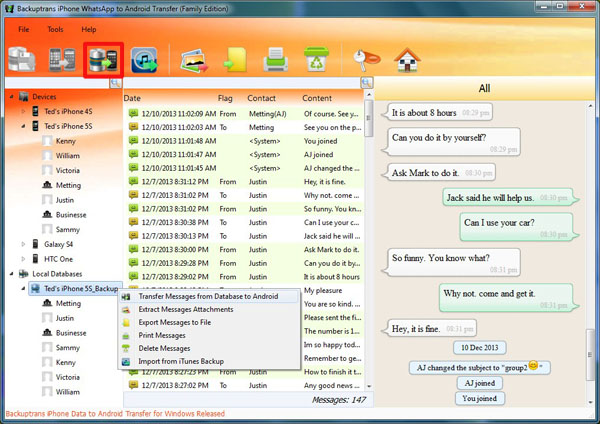Select message row 12/10/2013 11:02:03 AM
Viewport: 600px width, 424px height.
245,127
